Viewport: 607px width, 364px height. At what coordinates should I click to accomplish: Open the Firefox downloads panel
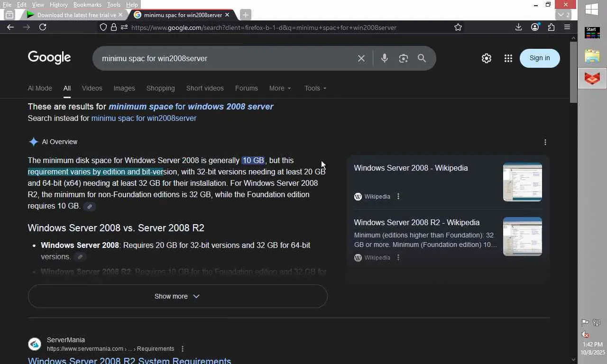[519, 27]
